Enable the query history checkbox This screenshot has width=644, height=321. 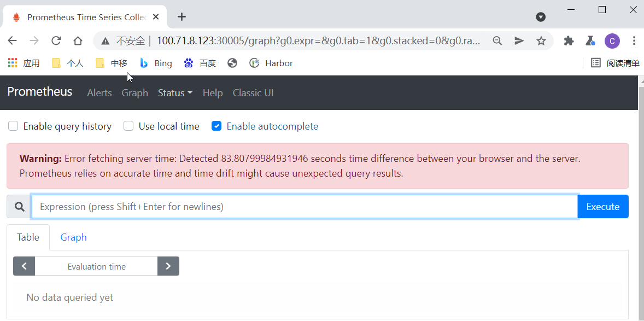click(13, 126)
